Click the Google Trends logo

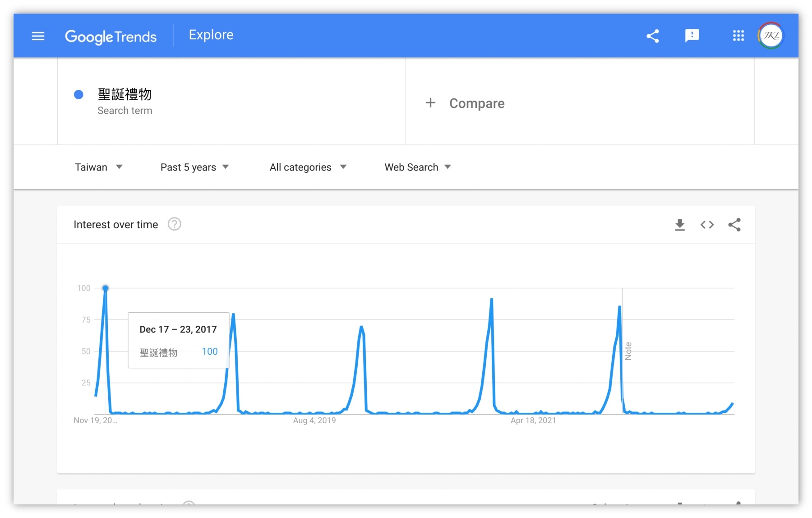tap(111, 37)
